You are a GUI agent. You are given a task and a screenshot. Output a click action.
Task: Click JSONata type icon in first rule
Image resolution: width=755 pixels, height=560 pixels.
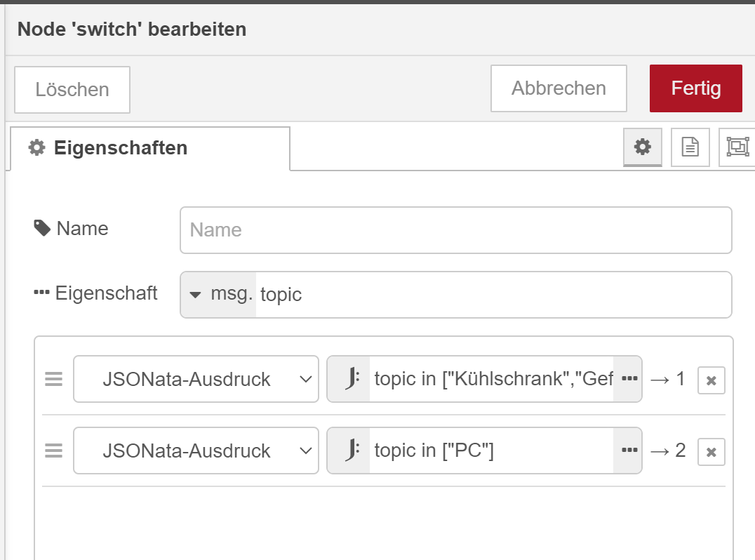pos(350,379)
